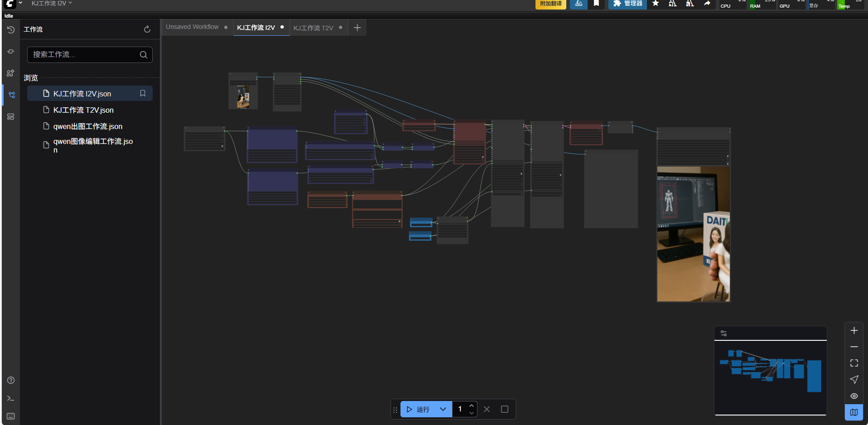Refresh the workflow list
868x425 pixels.
tap(147, 29)
